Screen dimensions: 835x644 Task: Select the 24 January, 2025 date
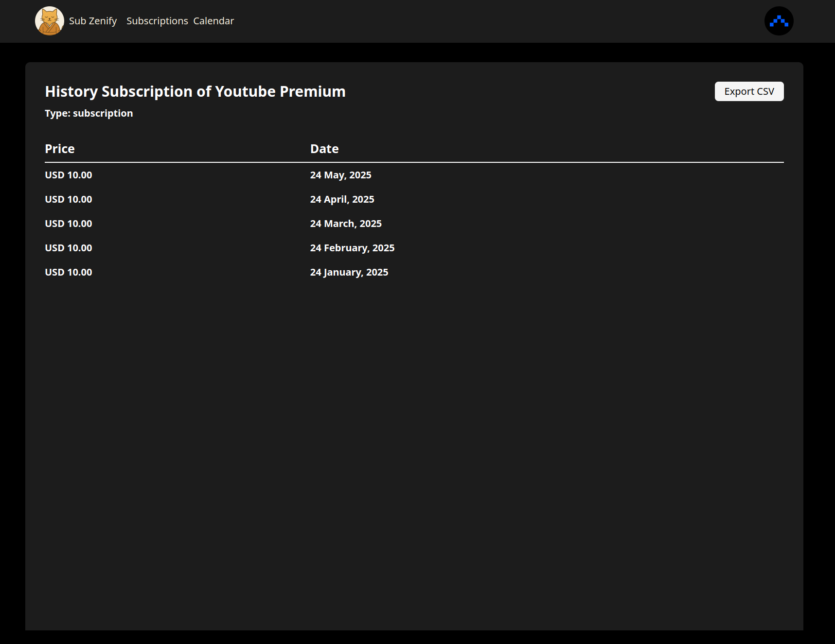tap(349, 272)
